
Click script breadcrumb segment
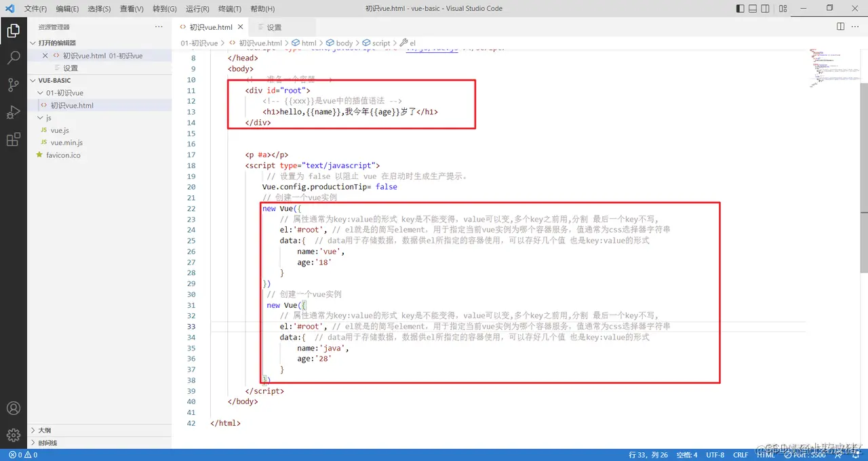click(381, 43)
